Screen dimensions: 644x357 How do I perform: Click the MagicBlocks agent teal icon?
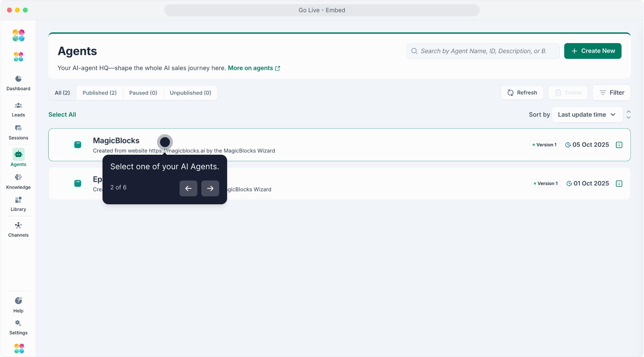pos(78,145)
